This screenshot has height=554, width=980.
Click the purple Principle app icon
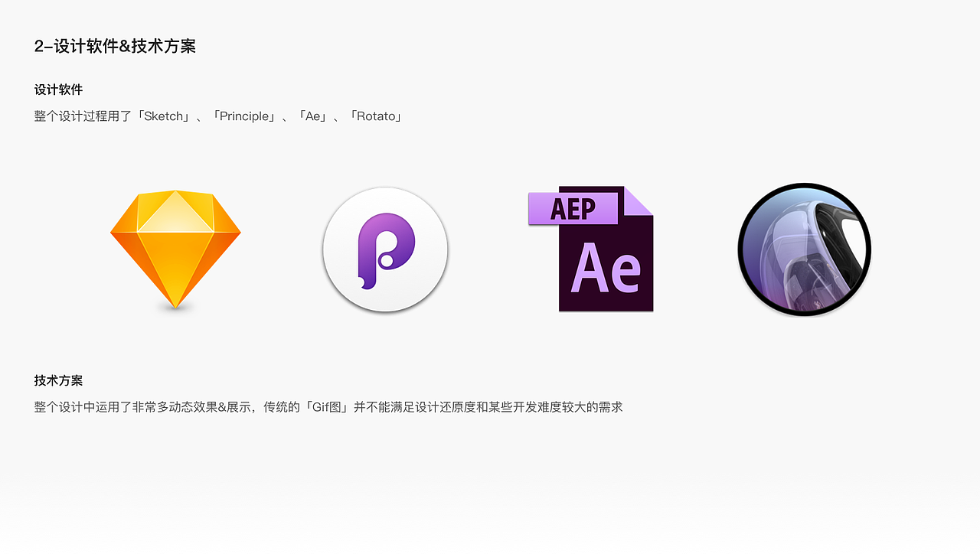pos(385,249)
